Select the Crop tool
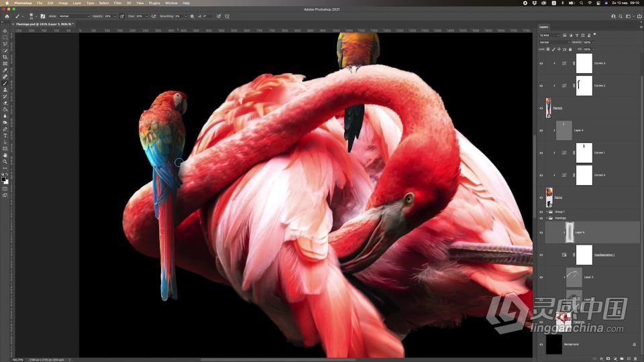Viewport: 644px width, 362px height. pyautogui.click(x=5, y=57)
